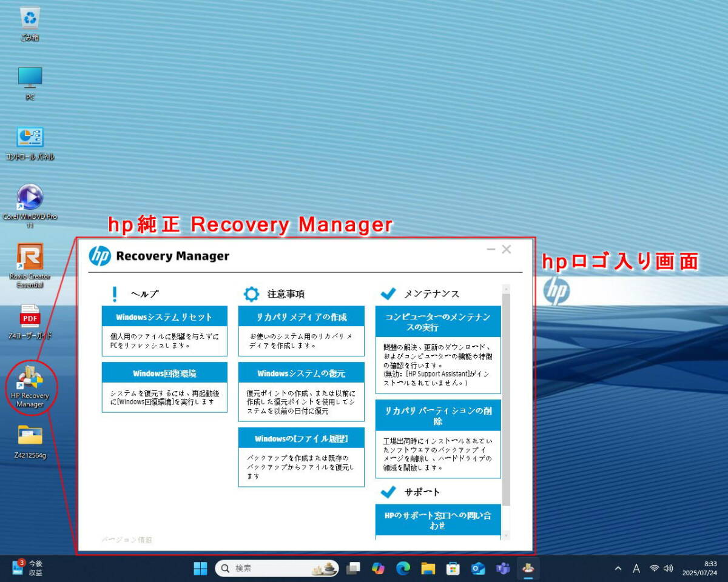Screen dimensions: 728x582
Task: Click the checkmark icon beside メンテナンス
Action: pos(388,294)
